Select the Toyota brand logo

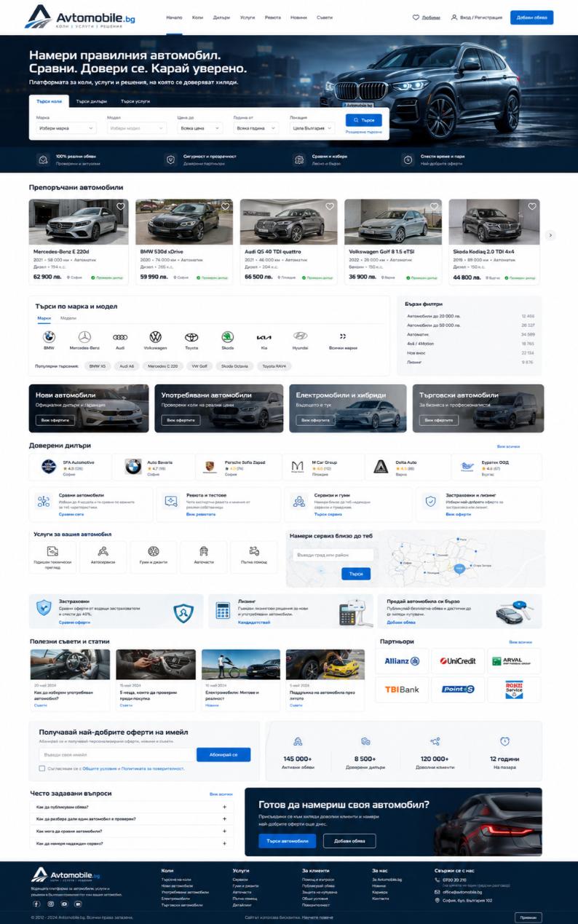coord(191,337)
